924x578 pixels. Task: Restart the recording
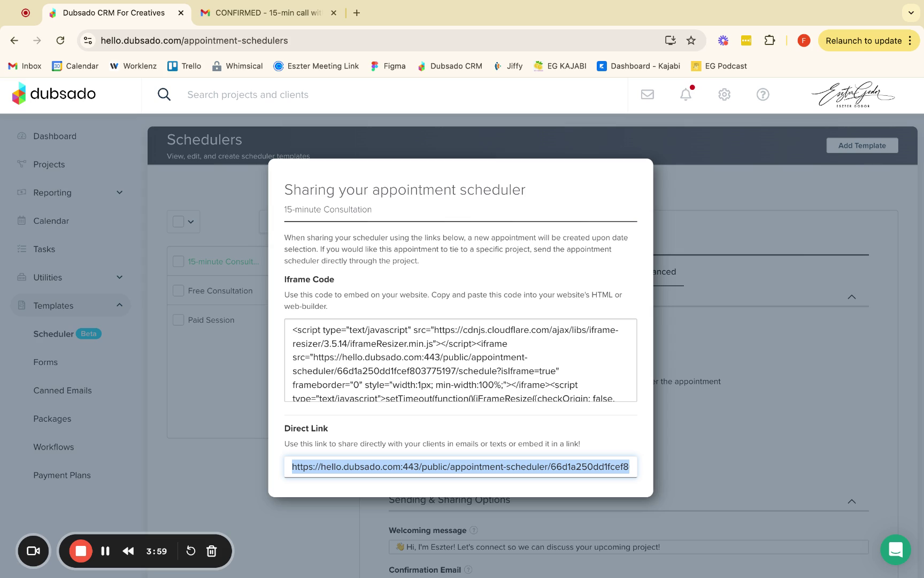[x=191, y=551]
